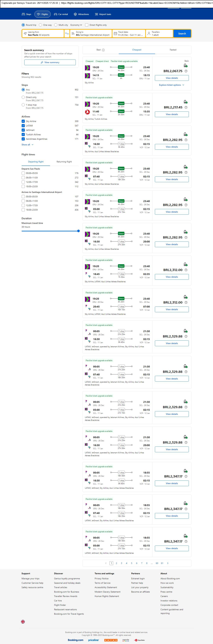Expand Explore ticket options
The width and height of the screenshot is (213, 644).
(x=171, y=85)
